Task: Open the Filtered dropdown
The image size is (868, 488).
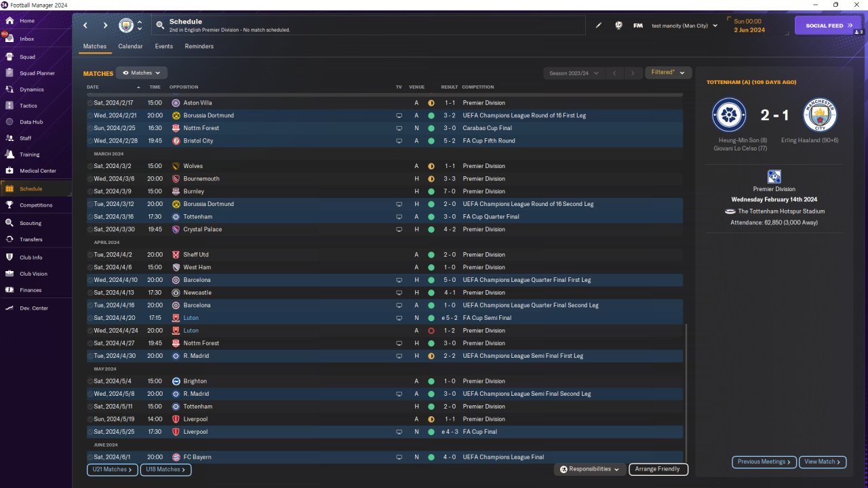Action: [x=668, y=73]
